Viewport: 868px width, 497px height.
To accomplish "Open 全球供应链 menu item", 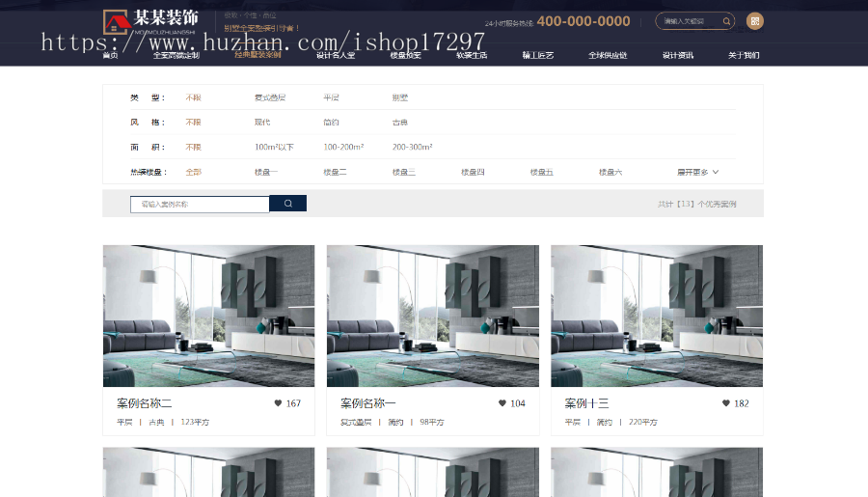I will point(608,55).
